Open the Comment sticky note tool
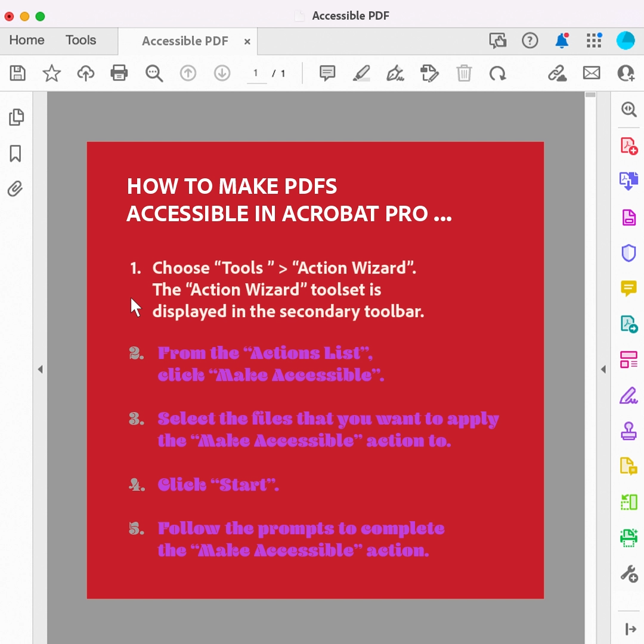 [327, 73]
